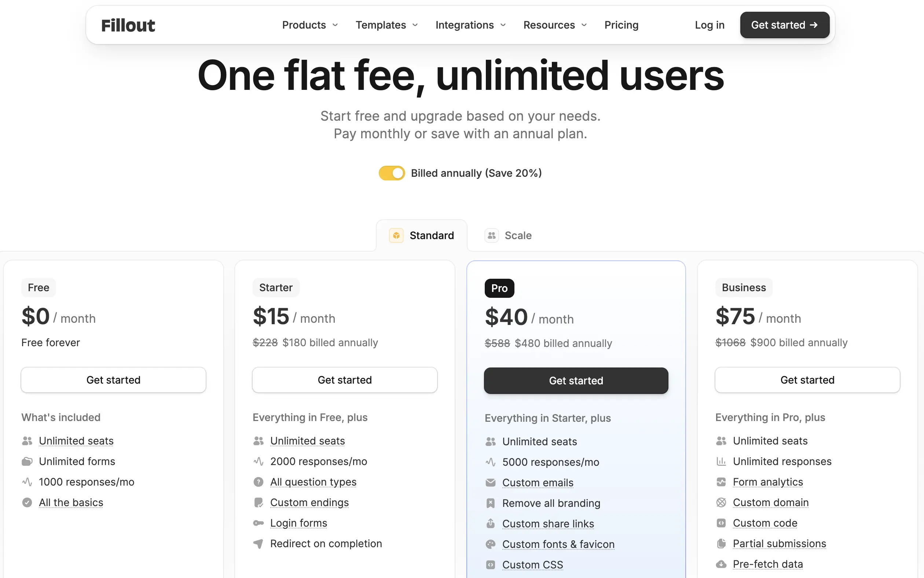924x578 pixels.
Task: Go to the Pricing page
Action: click(x=621, y=25)
